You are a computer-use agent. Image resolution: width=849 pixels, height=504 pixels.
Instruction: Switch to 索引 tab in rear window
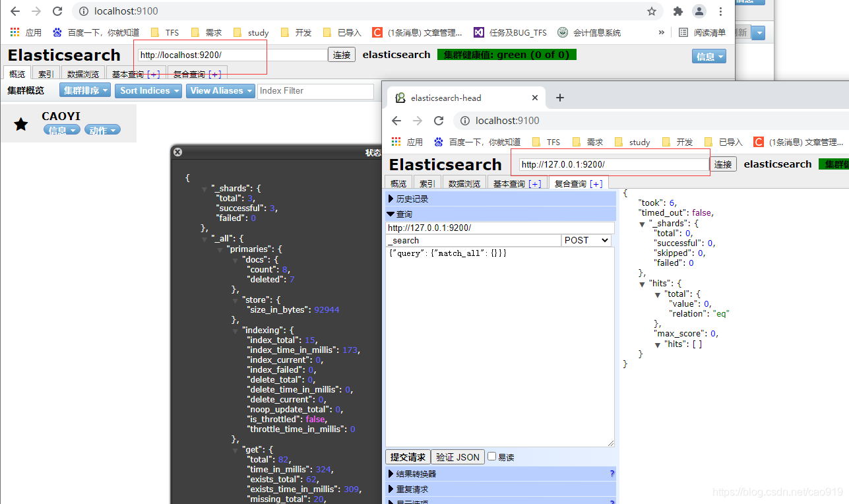[x=46, y=74]
